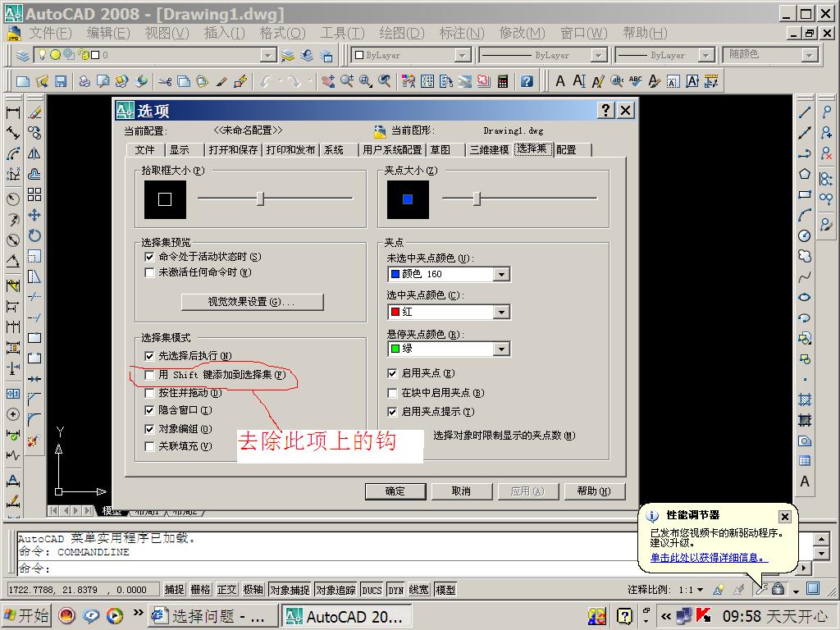Click the 开始 Start button
Viewport: 840px width, 630px height.
point(26,616)
